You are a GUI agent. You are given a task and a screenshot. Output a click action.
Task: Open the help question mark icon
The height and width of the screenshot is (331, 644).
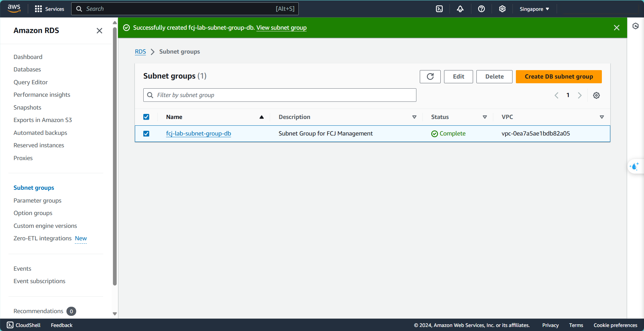tap(481, 9)
